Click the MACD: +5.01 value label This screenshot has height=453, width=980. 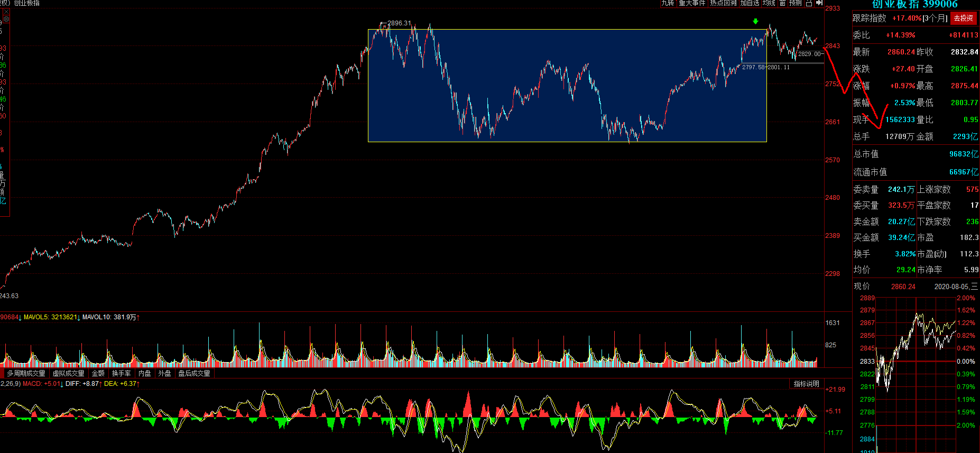pyautogui.click(x=42, y=384)
